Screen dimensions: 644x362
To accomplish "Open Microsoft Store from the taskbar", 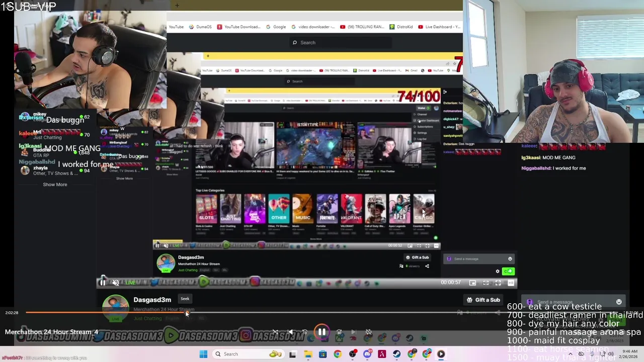I will [323, 354].
